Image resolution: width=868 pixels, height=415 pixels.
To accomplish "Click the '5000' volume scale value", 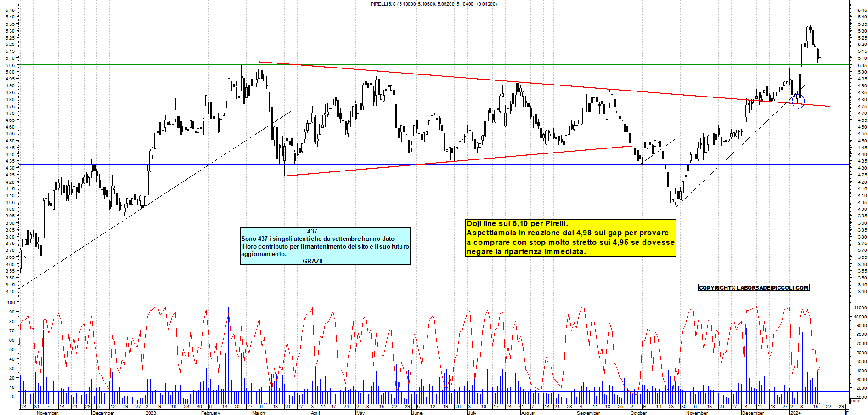I will [862, 362].
